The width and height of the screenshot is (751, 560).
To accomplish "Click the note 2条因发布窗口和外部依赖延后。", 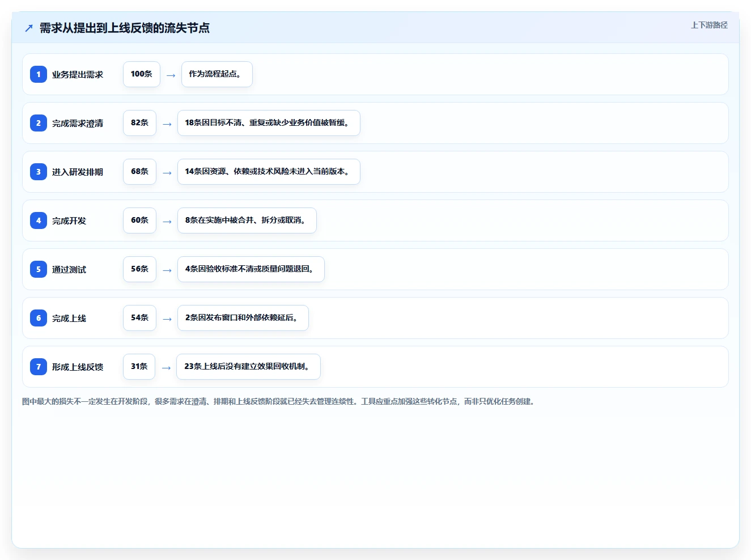I will (243, 318).
